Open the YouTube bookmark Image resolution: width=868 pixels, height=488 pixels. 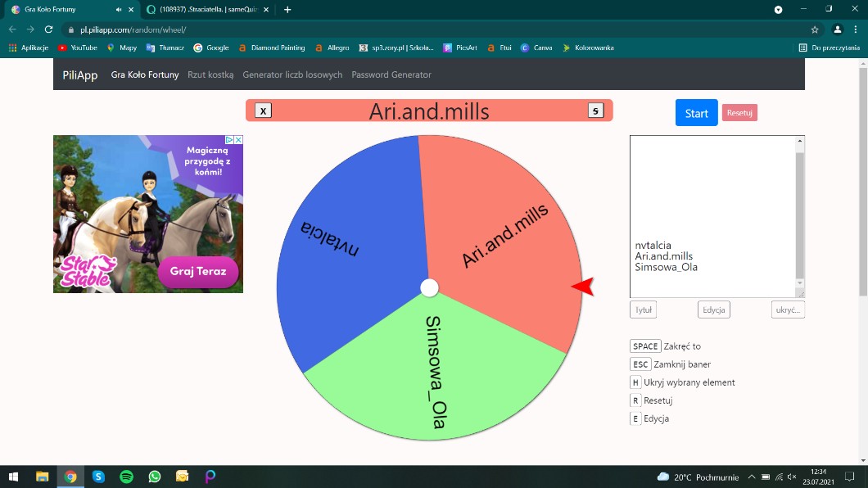[x=78, y=47]
